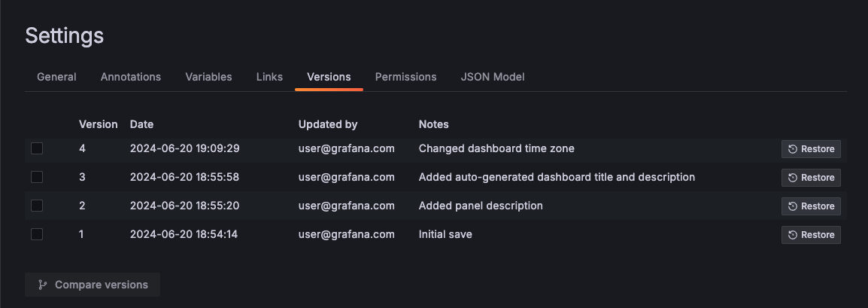Click restore icon for version 3

pyautogui.click(x=793, y=178)
